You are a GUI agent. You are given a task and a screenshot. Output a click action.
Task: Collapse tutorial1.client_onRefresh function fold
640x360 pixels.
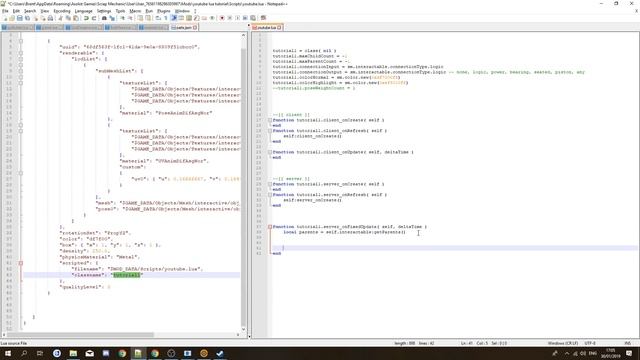click(x=270, y=131)
